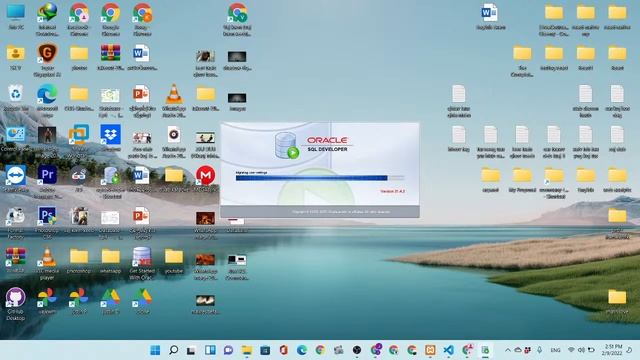
Task: Open the Wi-Fi network tray icon
Action: coord(571,350)
